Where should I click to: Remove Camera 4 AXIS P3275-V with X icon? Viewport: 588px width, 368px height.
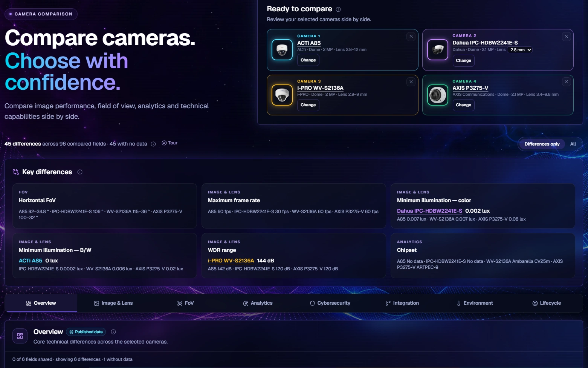[566, 82]
